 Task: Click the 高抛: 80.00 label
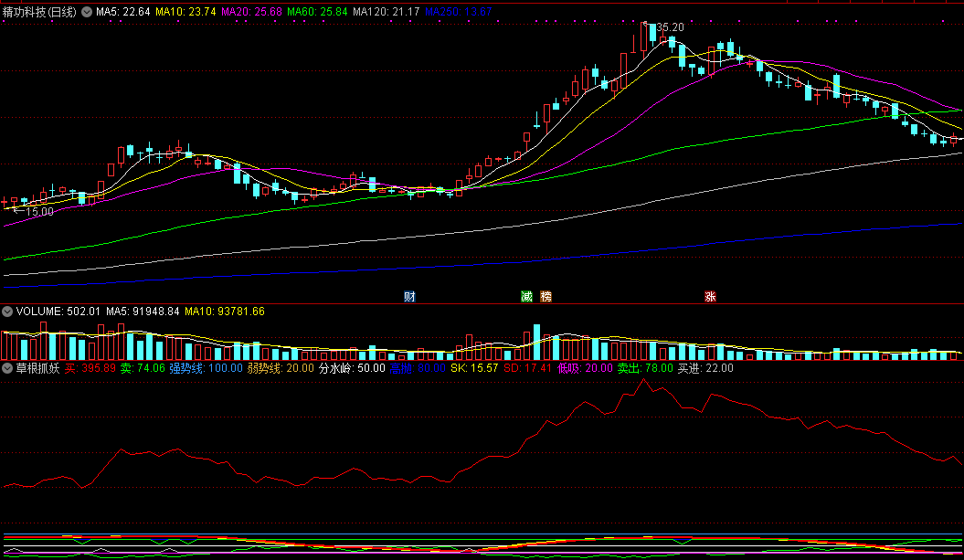(418, 368)
